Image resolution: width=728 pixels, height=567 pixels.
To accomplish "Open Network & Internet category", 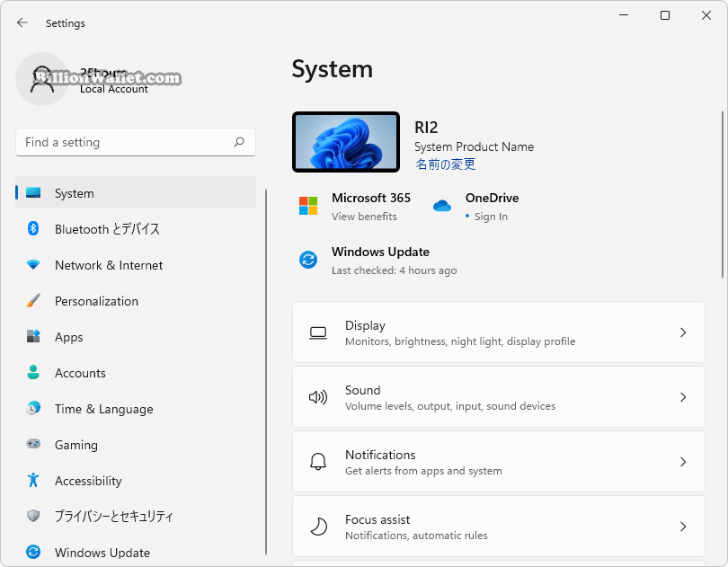I will coord(136,265).
